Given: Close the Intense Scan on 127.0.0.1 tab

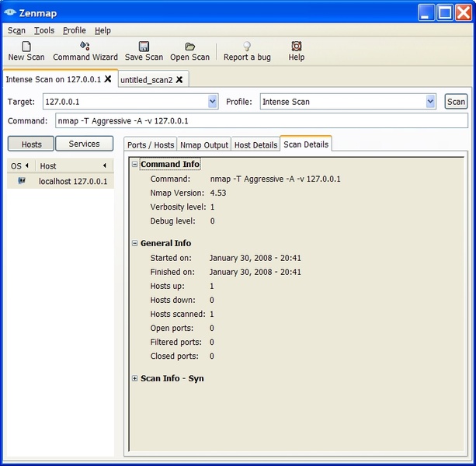Looking at the screenshot, I should coord(108,79).
